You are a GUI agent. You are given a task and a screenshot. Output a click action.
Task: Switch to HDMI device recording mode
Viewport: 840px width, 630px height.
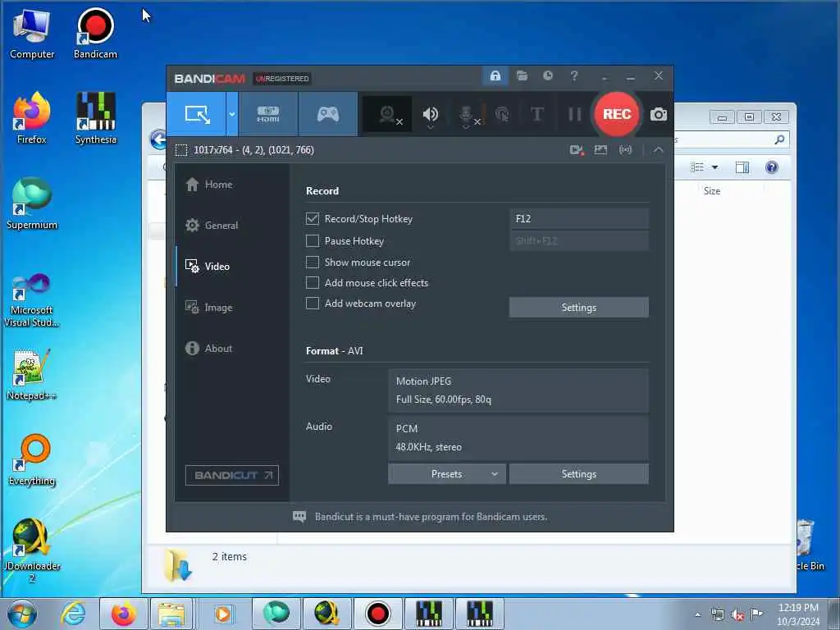pos(268,114)
